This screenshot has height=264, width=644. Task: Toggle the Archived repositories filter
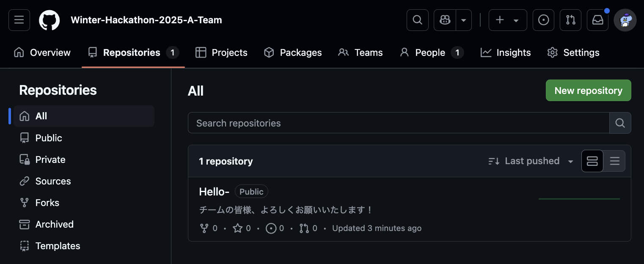[54, 224]
